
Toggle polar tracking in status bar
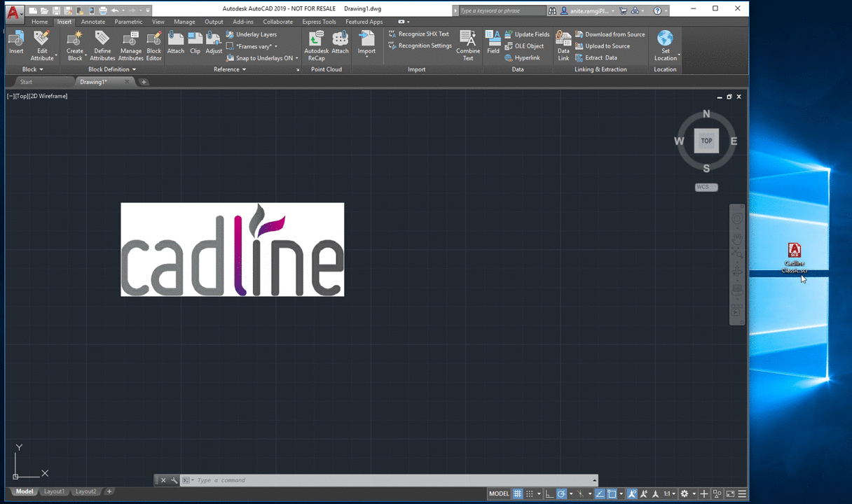561,493
